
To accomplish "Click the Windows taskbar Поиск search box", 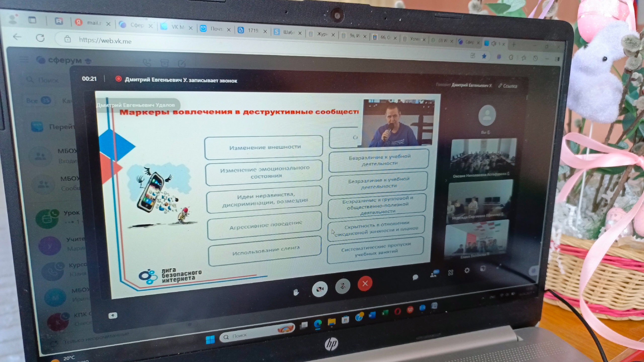I will tap(257, 332).
